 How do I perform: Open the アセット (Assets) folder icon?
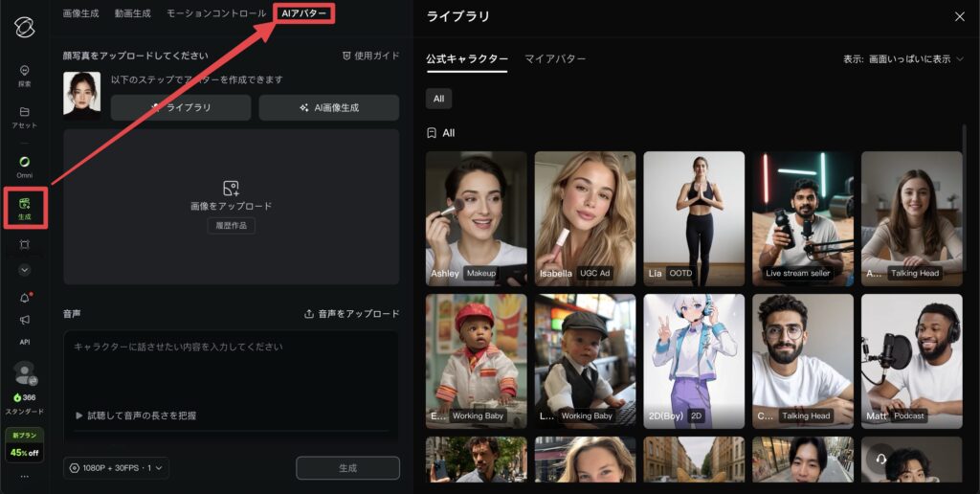pyautogui.click(x=24, y=116)
